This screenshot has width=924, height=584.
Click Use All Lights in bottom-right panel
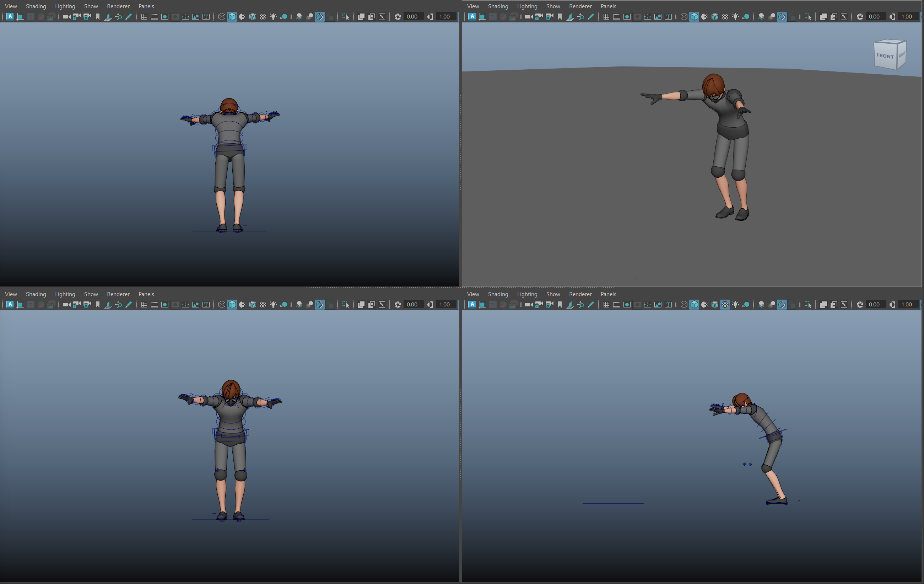pyautogui.click(x=735, y=305)
